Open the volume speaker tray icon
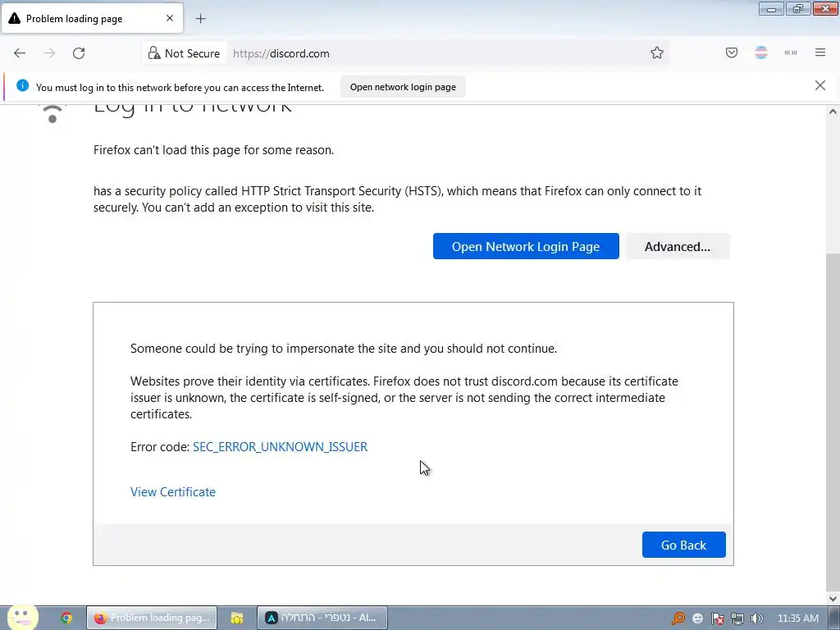 tap(756, 619)
